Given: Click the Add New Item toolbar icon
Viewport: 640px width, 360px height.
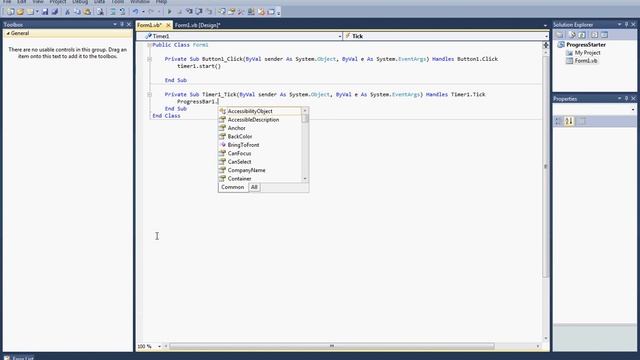Looking at the screenshot, I should [x=31, y=12].
